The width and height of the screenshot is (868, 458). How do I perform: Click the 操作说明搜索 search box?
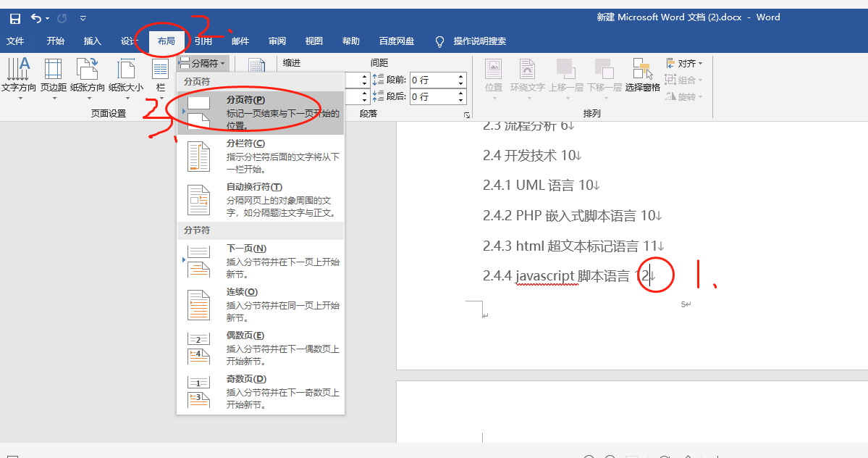click(480, 41)
